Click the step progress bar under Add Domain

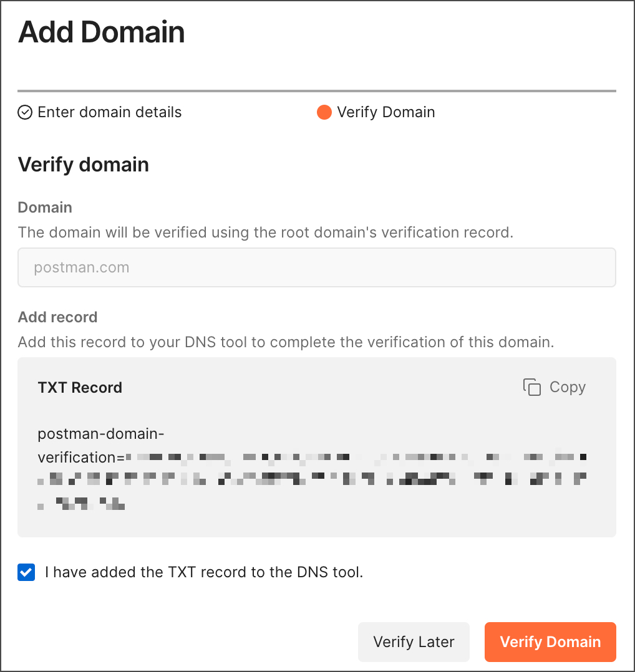(x=317, y=89)
